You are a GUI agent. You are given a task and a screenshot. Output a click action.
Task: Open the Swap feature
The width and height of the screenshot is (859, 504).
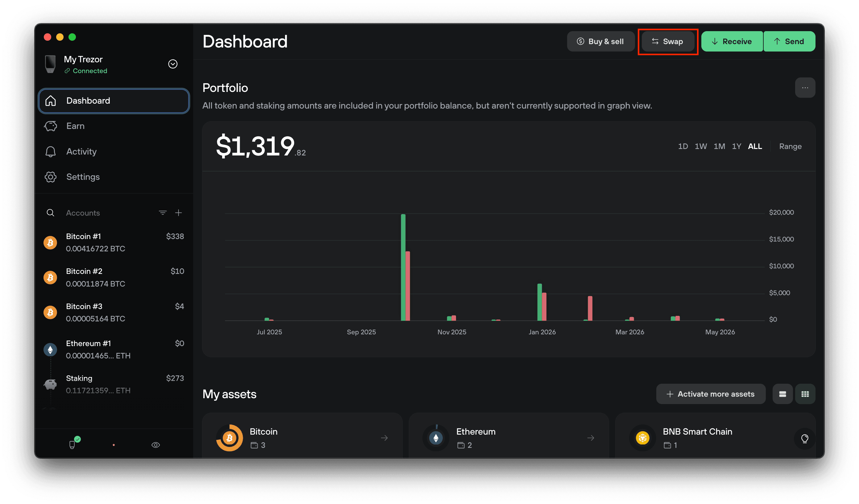click(x=668, y=42)
